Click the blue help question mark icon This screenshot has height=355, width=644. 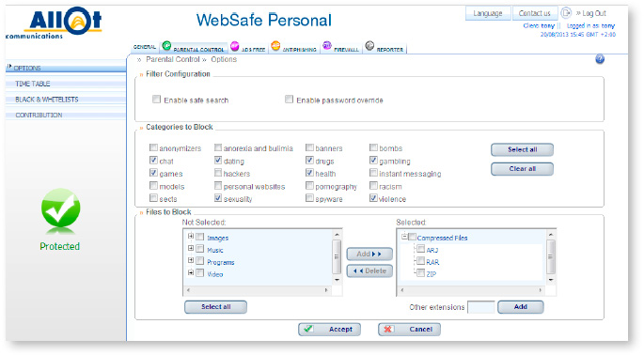[x=600, y=59]
